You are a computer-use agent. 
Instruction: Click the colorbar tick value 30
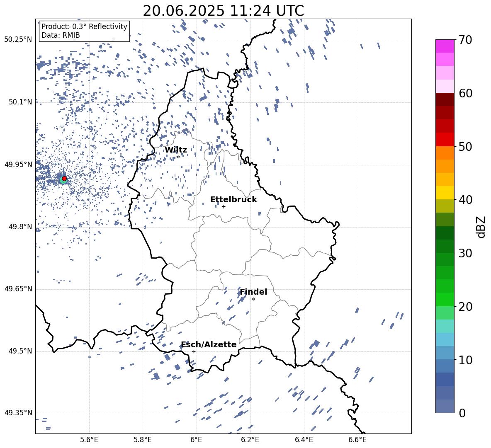465,253
